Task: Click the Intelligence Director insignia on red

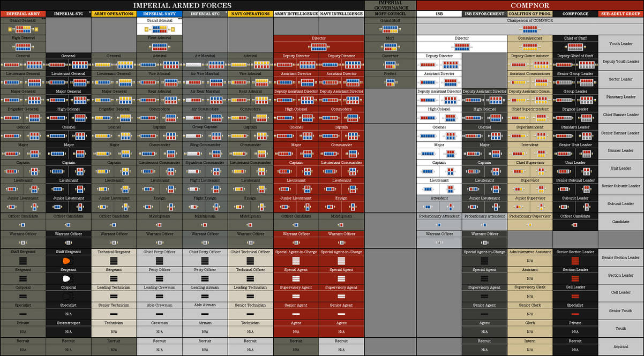Action: click(x=319, y=47)
